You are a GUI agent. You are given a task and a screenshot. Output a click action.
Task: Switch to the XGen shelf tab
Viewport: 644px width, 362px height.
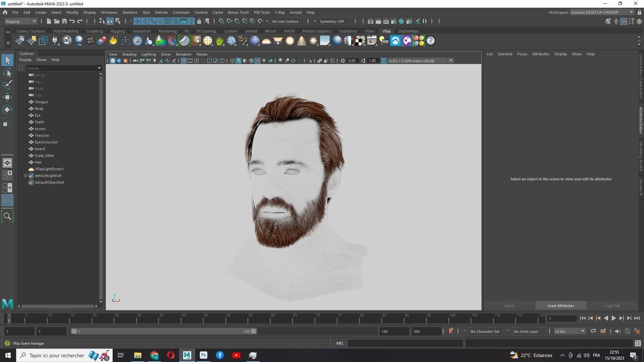[370, 31]
